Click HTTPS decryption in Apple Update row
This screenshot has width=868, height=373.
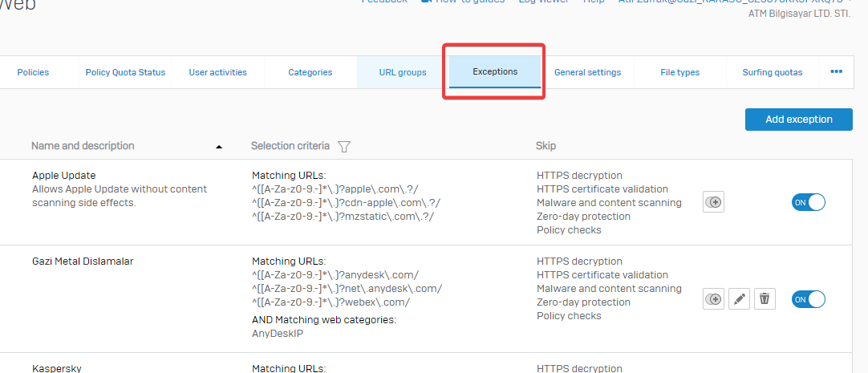(x=579, y=176)
